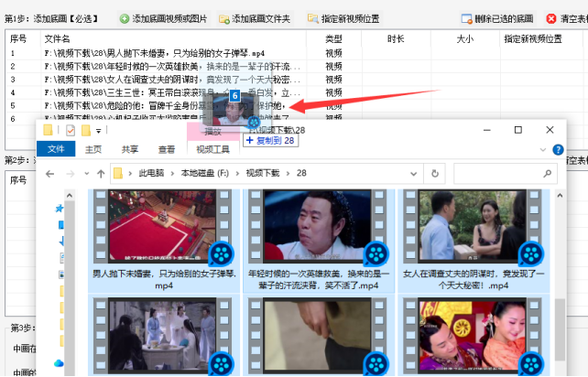The width and height of the screenshot is (588, 377).
Task: Click green plus icon of 添加底画视频或图片
Action: click(125, 18)
